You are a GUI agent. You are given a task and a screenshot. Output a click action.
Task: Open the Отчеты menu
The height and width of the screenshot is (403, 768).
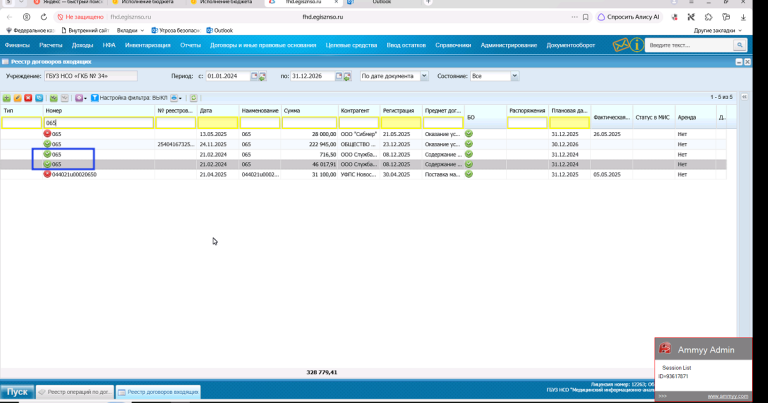(x=190, y=45)
